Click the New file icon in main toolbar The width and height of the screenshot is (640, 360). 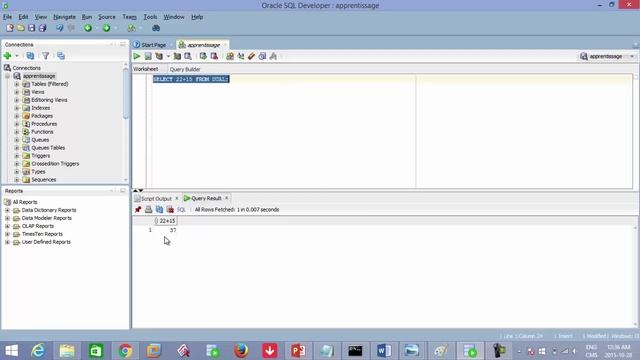(x=10, y=28)
